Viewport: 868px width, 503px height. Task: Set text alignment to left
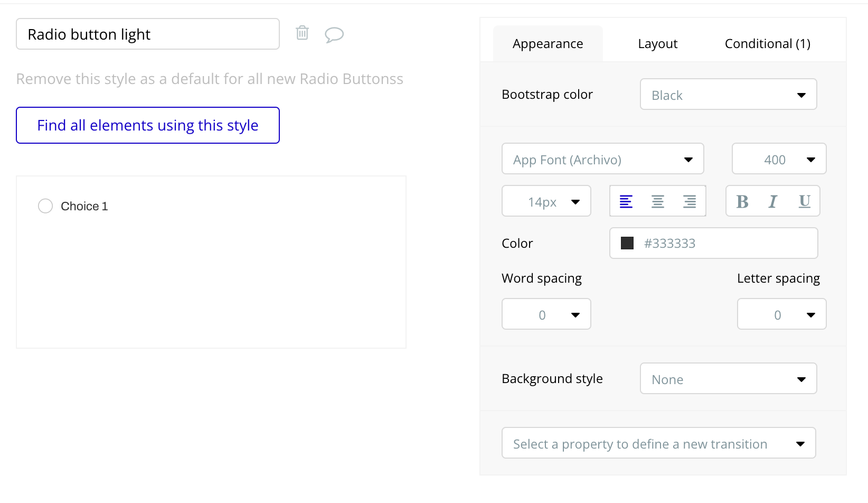(x=626, y=201)
